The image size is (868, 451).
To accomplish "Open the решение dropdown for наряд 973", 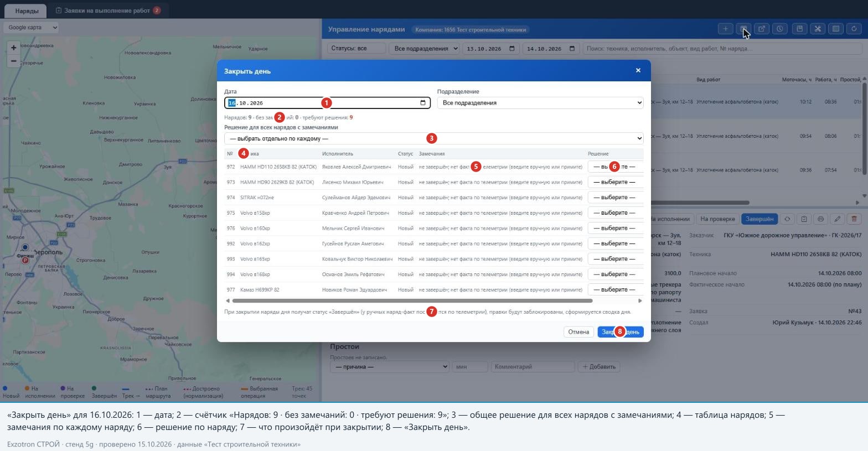I will [615, 182].
